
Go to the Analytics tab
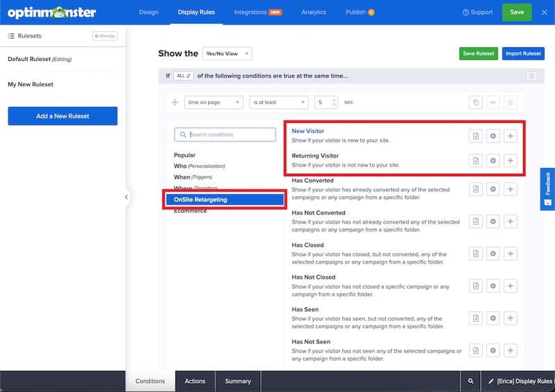[x=314, y=12]
